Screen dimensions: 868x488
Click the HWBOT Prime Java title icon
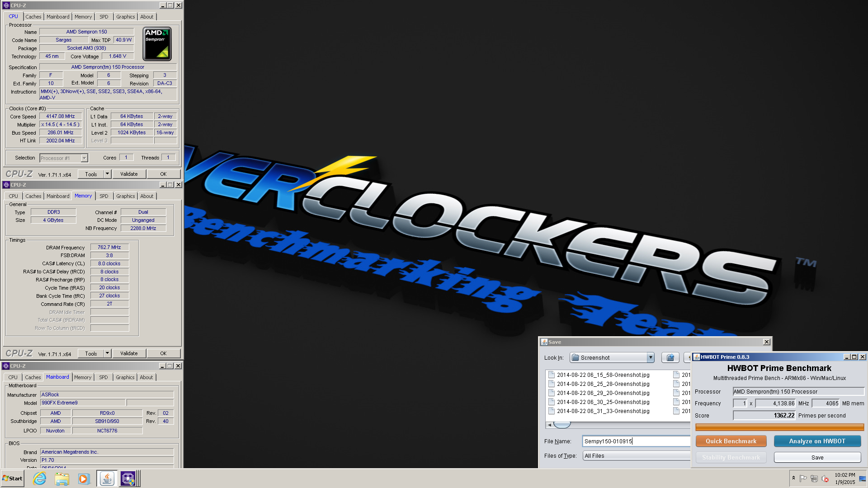click(x=697, y=357)
